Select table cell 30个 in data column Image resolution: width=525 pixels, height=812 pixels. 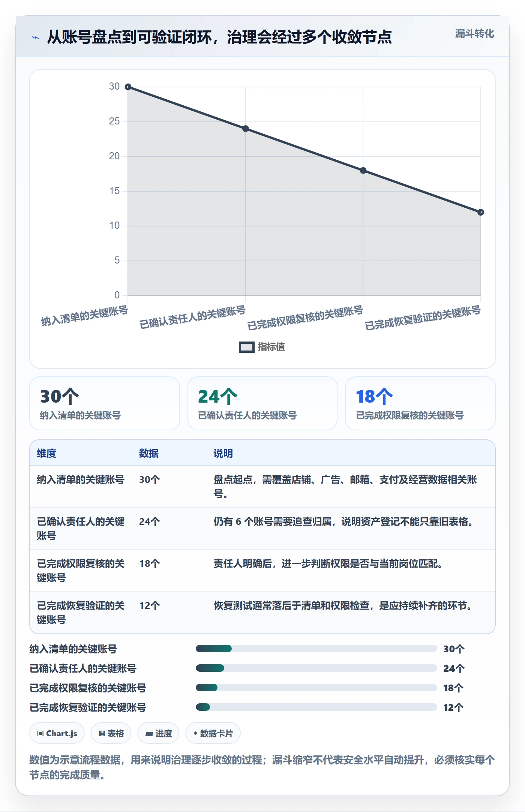pos(150,479)
